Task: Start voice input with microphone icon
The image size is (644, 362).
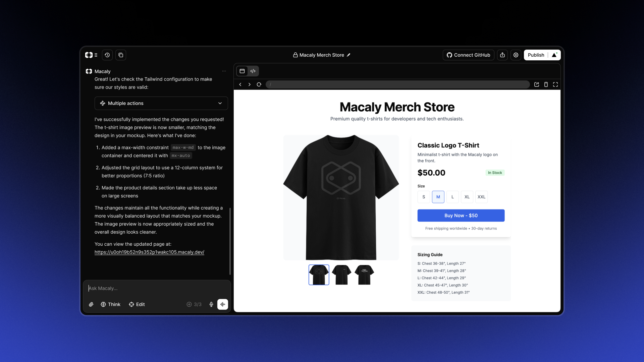Action: (211, 304)
